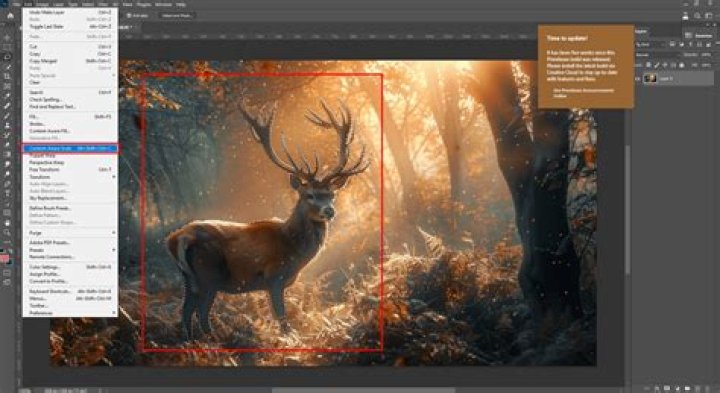Select the Frame tool
This screenshot has height=393, width=720.
7,86
